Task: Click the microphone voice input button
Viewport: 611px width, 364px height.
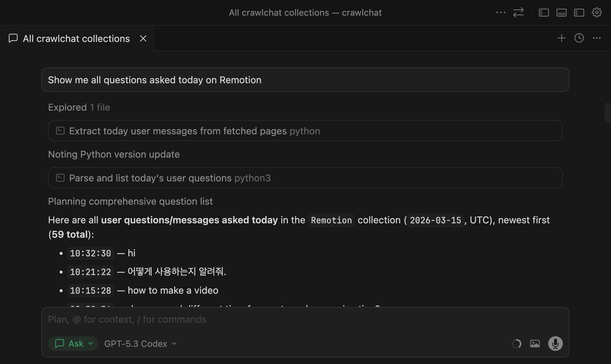Action: tap(555, 343)
